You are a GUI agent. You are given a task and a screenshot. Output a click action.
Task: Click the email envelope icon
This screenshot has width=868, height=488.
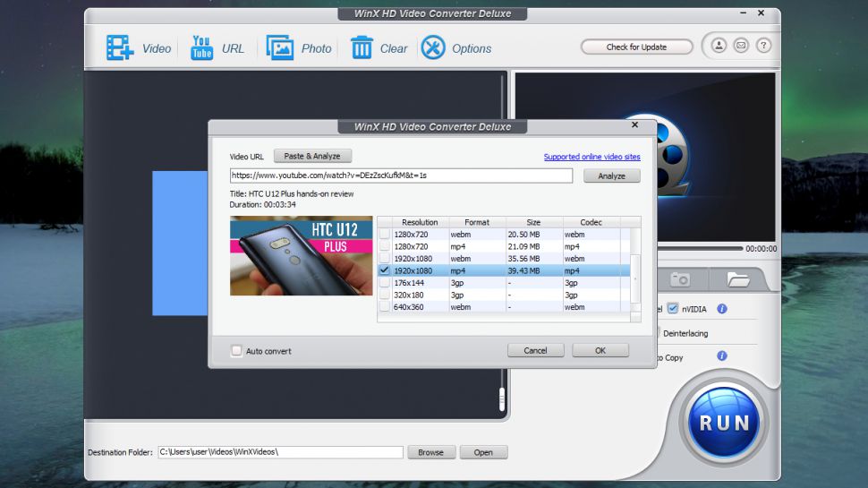pos(740,46)
